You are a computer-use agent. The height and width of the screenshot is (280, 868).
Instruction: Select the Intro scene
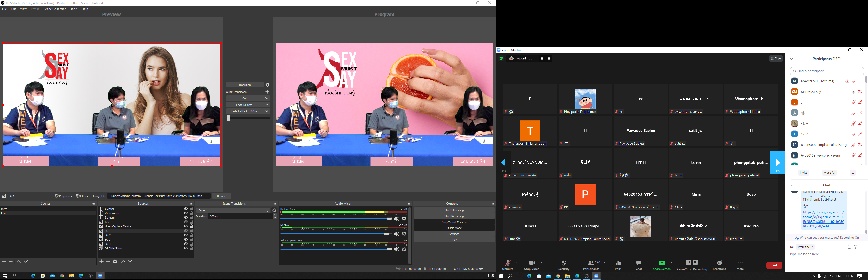tap(48, 209)
